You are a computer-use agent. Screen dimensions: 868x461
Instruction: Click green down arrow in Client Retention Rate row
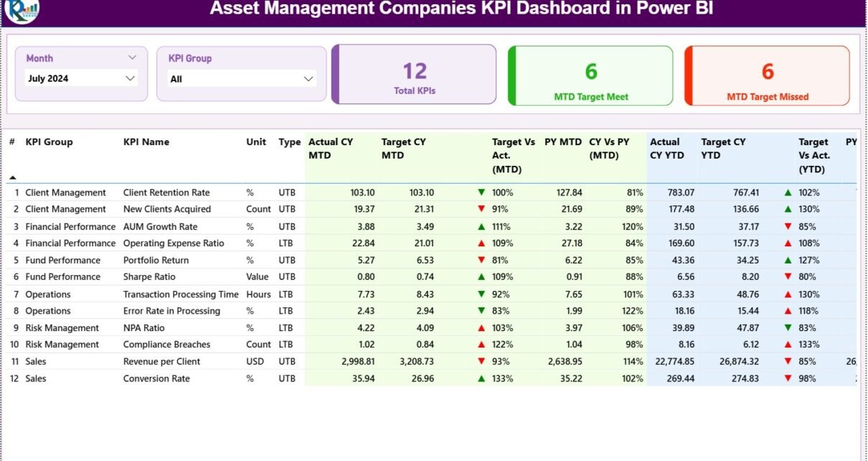481,192
